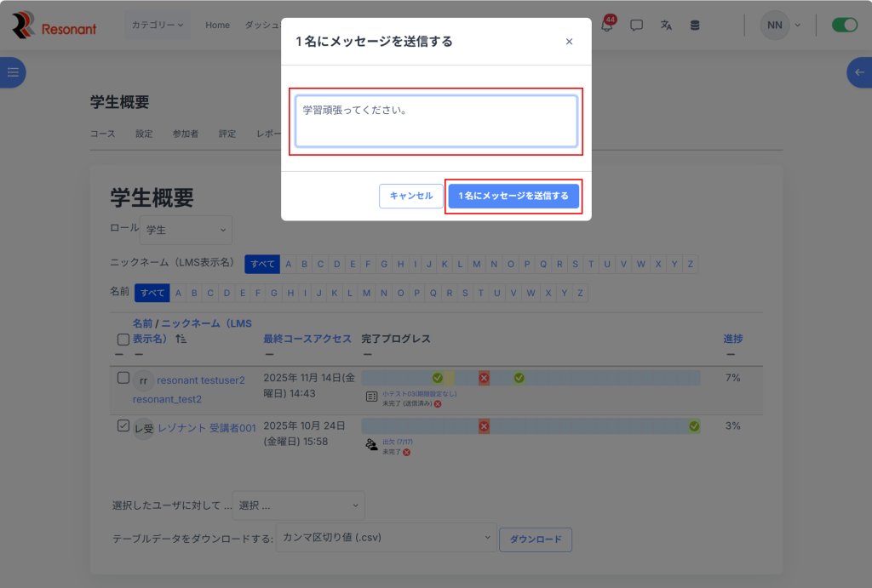Toggle the green edit mode switch
Image resolution: width=872 pixels, height=588 pixels.
pyautogui.click(x=844, y=26)
